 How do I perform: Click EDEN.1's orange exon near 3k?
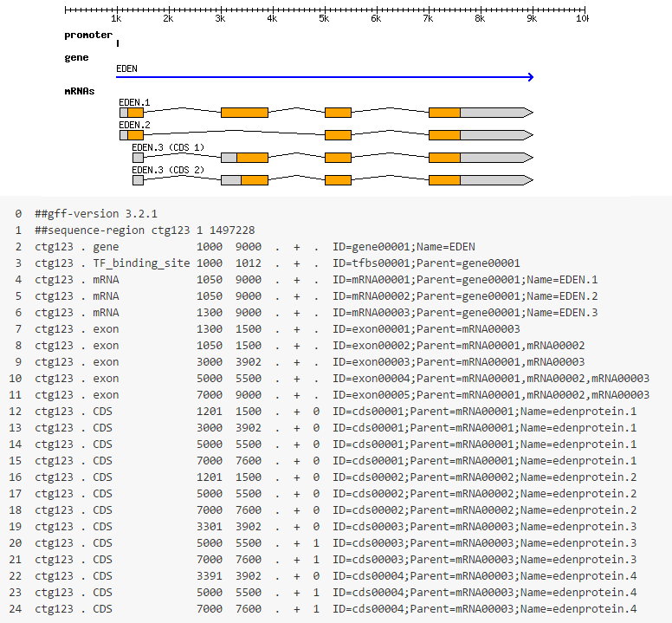point(244,113)
